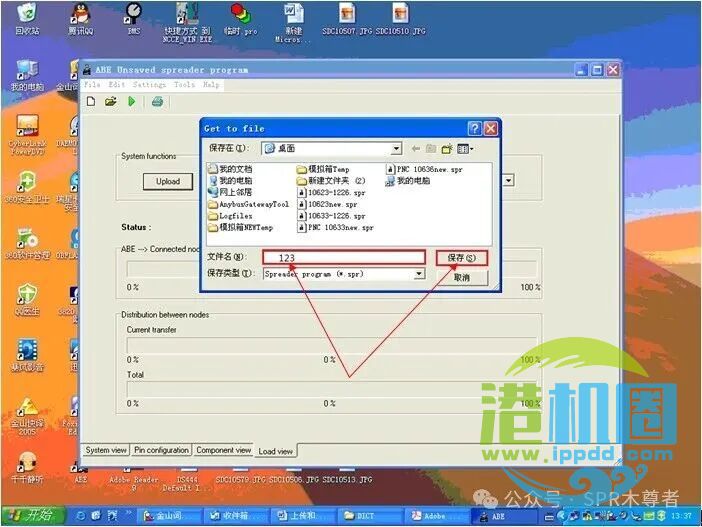The height and width of the screenshot is (527, 702).
Task: Go up one folder level in save dialog
Action: [431, 148]
